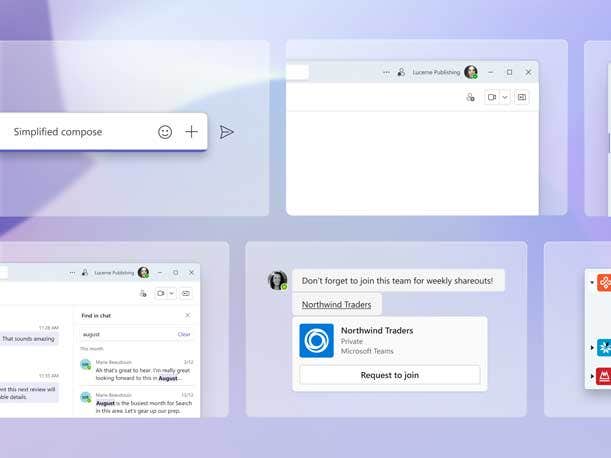Click the Northwind Traders team logo
The width and height of the screenshot is (611, 458).
point(317,340)
